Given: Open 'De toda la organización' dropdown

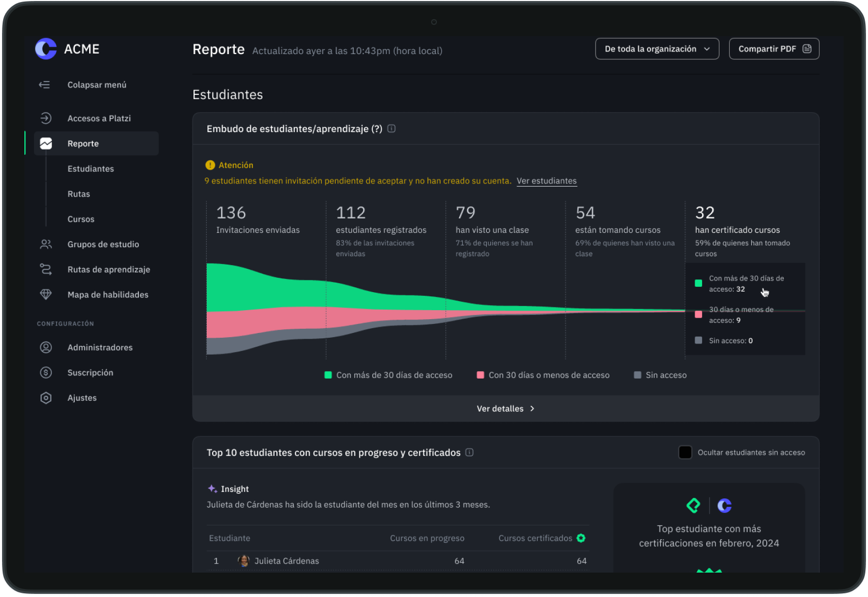Looking at the screenshot, I should 657,49.
